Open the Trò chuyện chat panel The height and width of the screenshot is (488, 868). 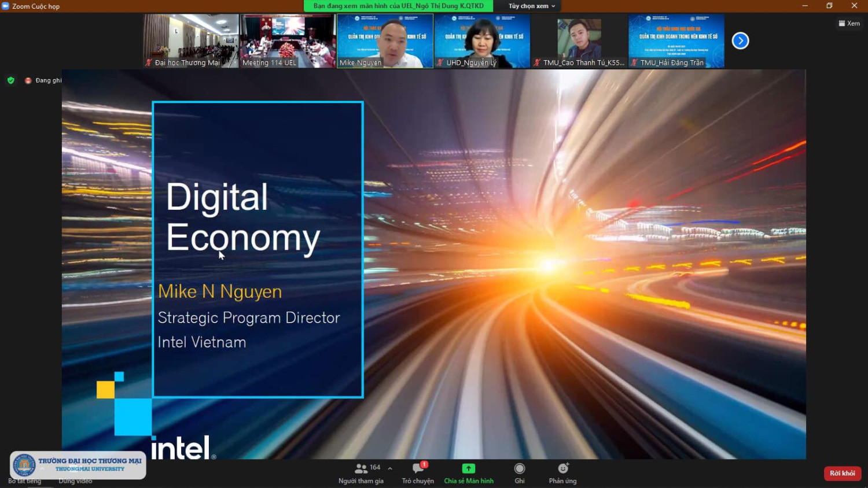pyautogui.click(x=418, y=474)
